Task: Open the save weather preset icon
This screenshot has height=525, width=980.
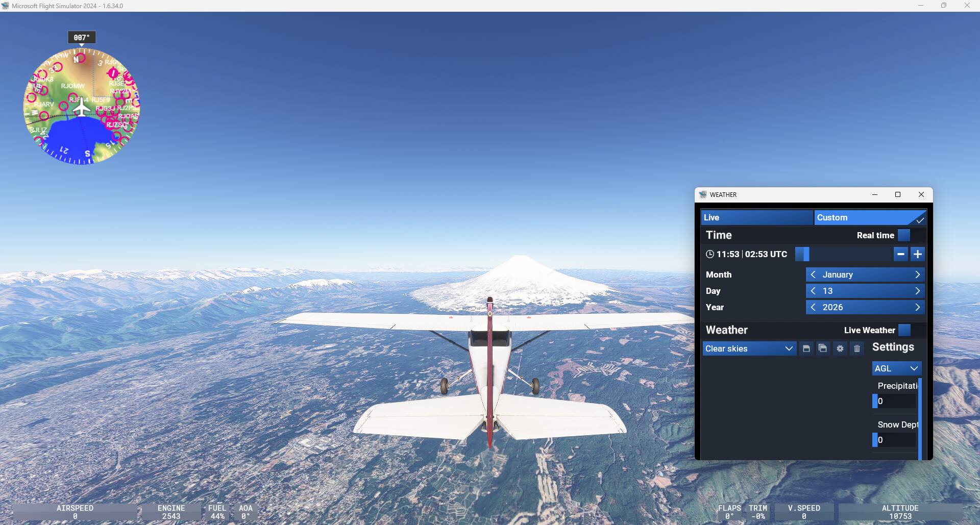Action: (x=806, y=348)
